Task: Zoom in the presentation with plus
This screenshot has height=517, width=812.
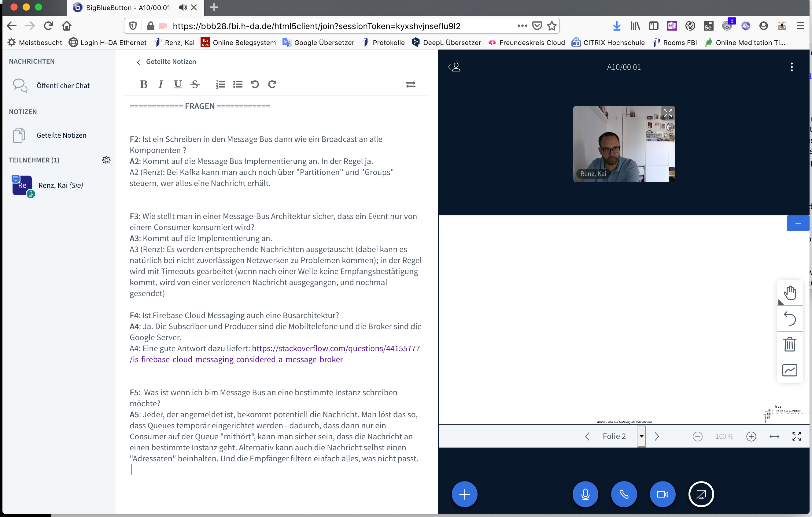Action: coord(751,436)
